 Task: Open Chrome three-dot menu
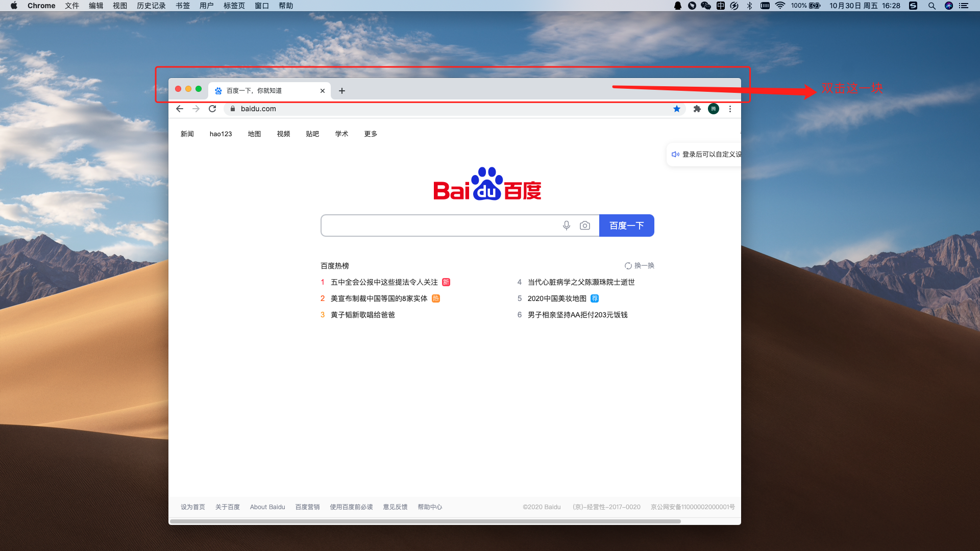coord(730,109)
